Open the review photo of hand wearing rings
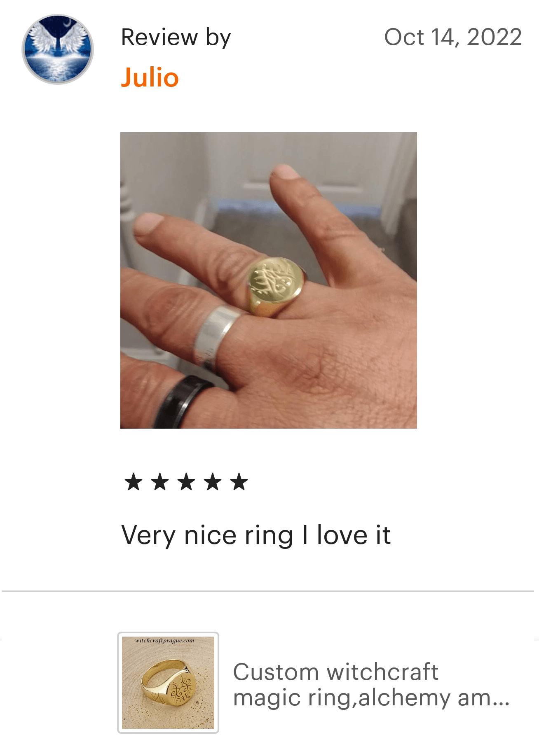539x756 pixels. click(x=269, y=280)
